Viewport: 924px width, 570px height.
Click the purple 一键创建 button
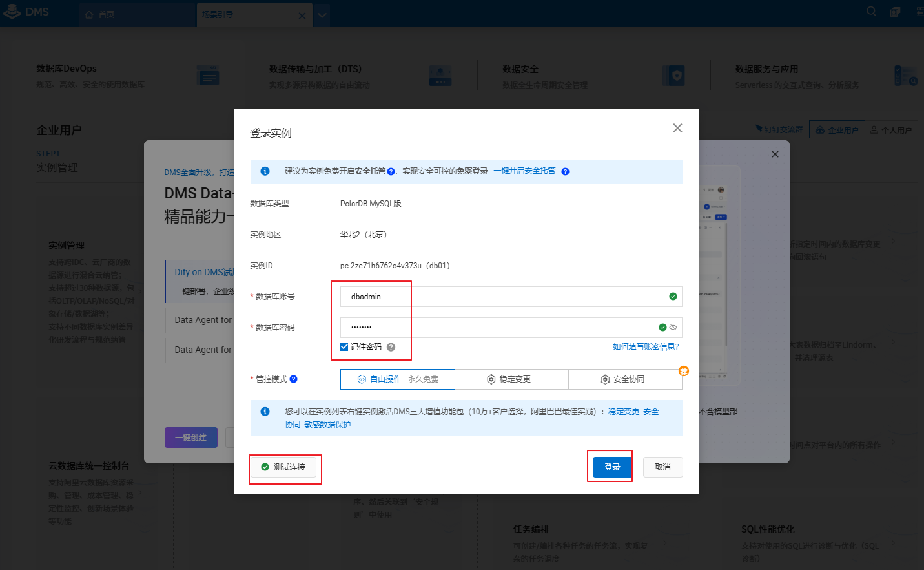pos(190,438)
